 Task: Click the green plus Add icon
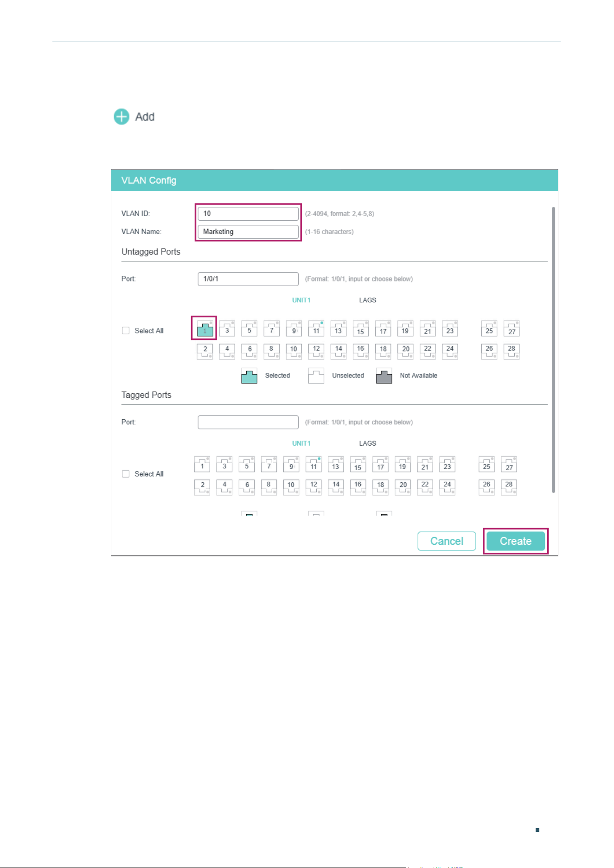[x=122, y=117]
